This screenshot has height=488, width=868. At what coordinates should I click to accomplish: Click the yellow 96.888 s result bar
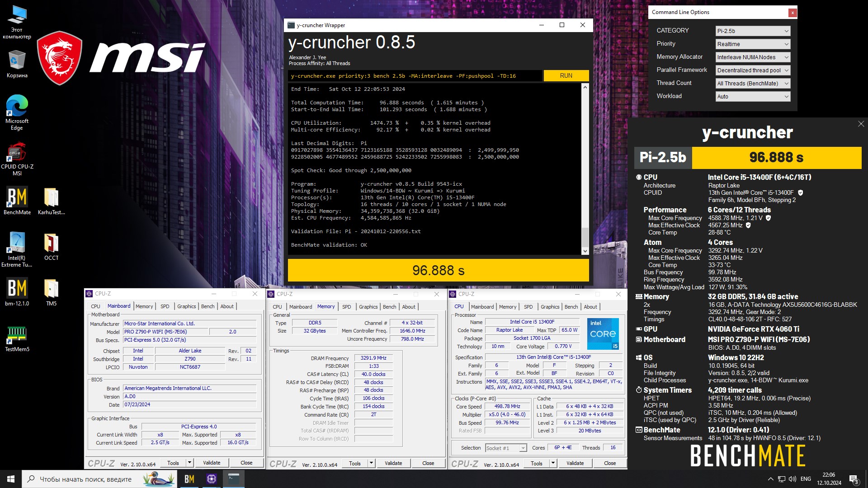tap(438, 270)
